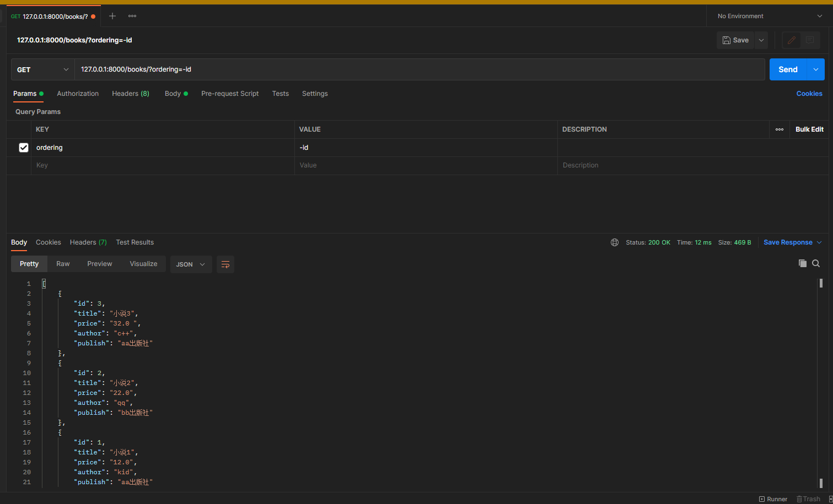The image size is (833, 504).
Task: Change the JSON response format dropdown
Action: 191,264
